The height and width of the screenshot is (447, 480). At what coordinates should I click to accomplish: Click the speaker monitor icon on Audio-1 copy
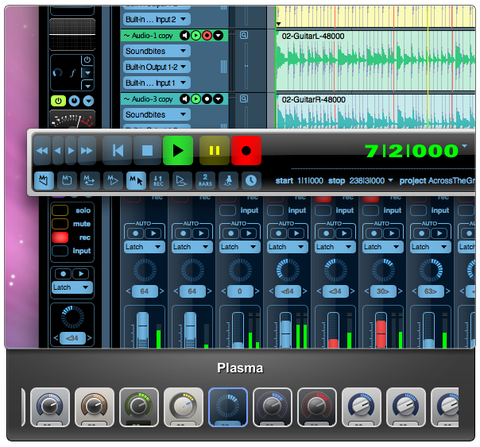pos(185,35)
